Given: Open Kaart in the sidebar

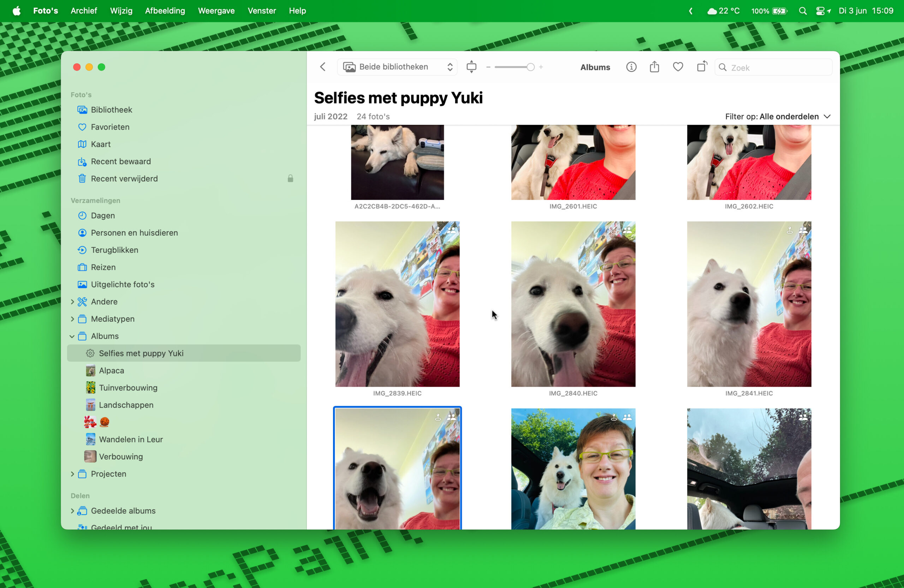Looking at the screenshot, I should 100,144.
